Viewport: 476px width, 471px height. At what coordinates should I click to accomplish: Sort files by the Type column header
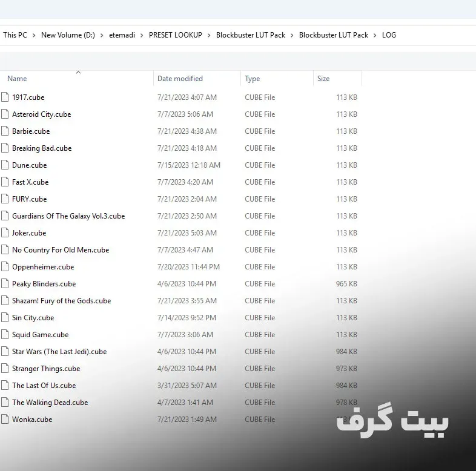[253, 79]
